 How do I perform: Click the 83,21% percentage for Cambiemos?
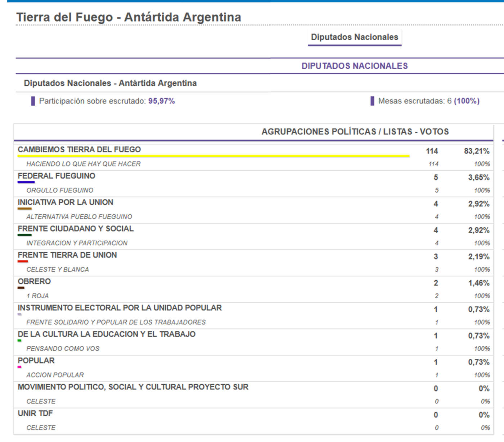(477, 151)
